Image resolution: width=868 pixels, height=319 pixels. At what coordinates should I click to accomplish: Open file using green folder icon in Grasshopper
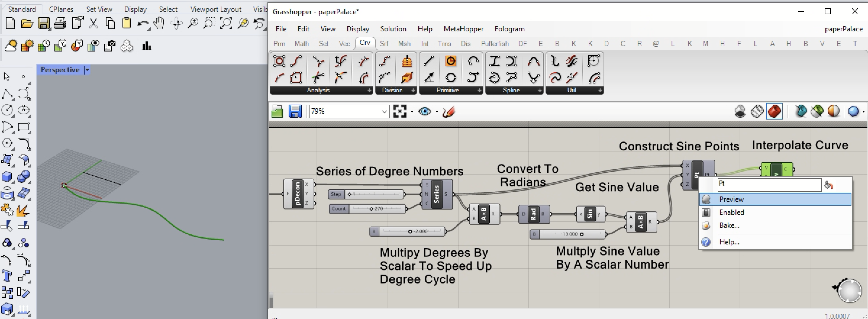point(277,111)
